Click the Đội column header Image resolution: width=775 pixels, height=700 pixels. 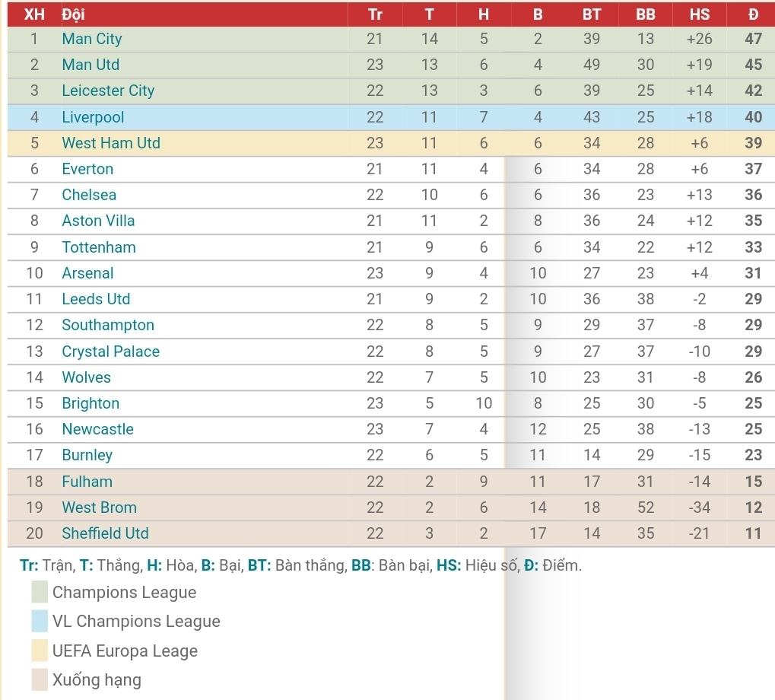click(73, 14)
